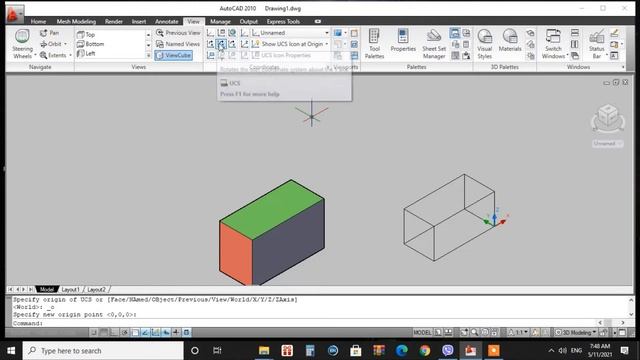Open the Named Views dialog
640x360 pixels.
(178, 44)
